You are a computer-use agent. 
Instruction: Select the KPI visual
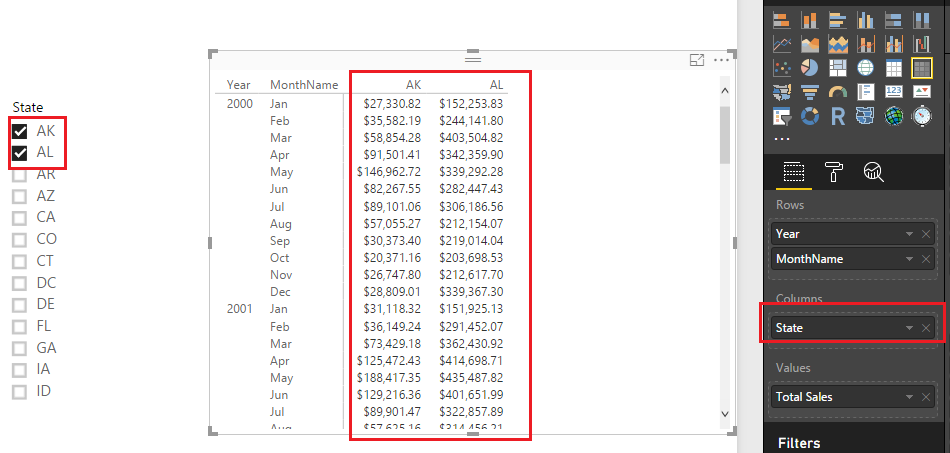click(x=922, y=91)
